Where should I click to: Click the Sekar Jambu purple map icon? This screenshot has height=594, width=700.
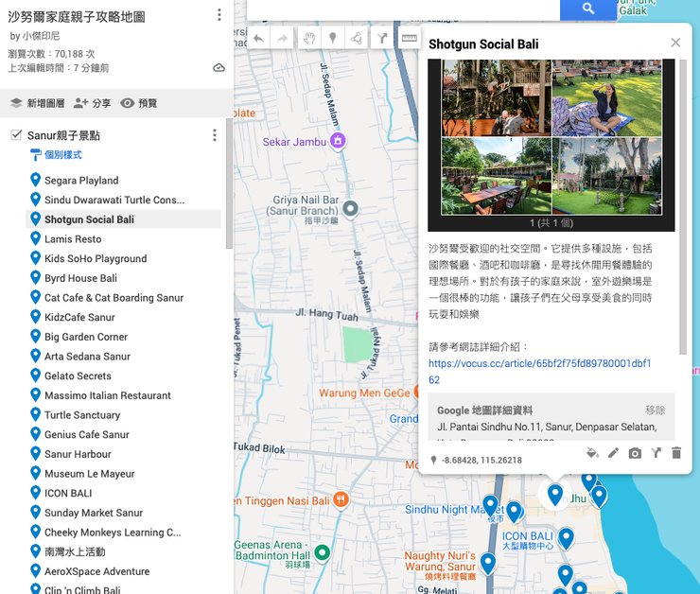coord(338,142)
